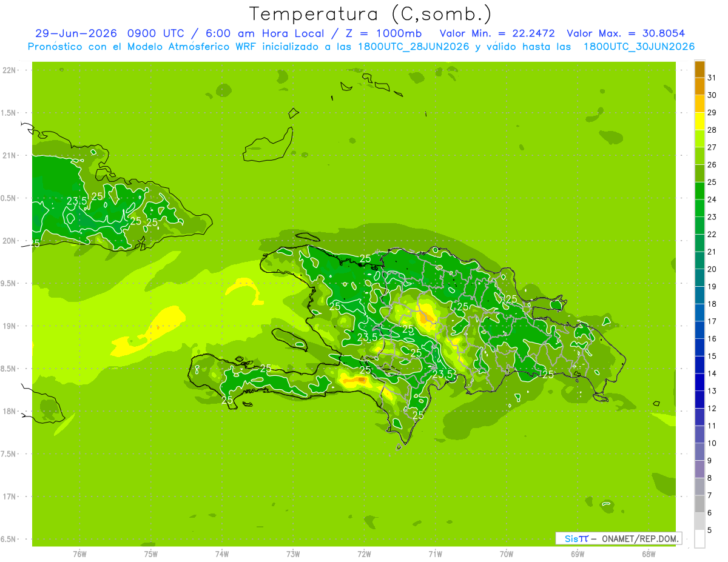
Task: Click the 31 label on the color scale
Action: [x=712, y=78]
